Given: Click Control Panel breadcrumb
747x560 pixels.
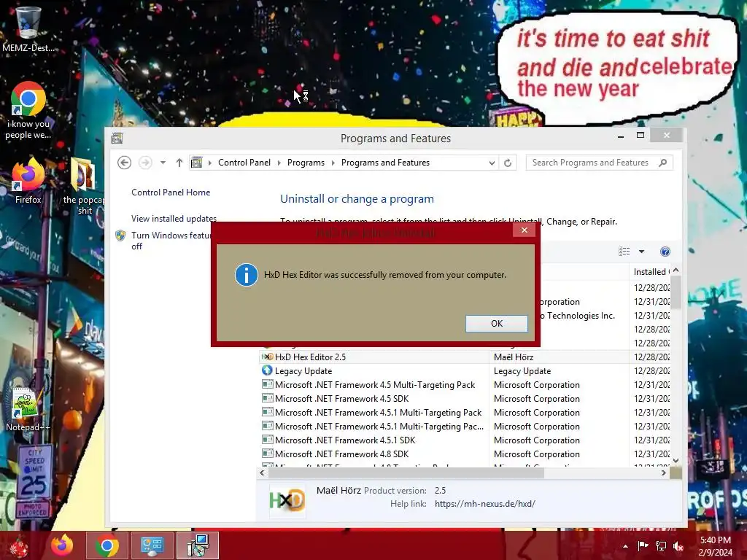Looking at the screenshot, I should [244, 163].
